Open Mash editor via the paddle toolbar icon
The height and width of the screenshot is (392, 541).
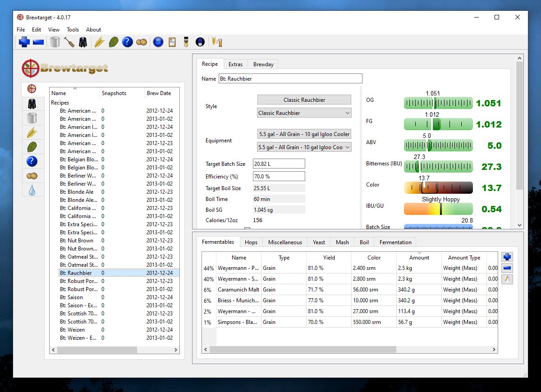point(69,42)
